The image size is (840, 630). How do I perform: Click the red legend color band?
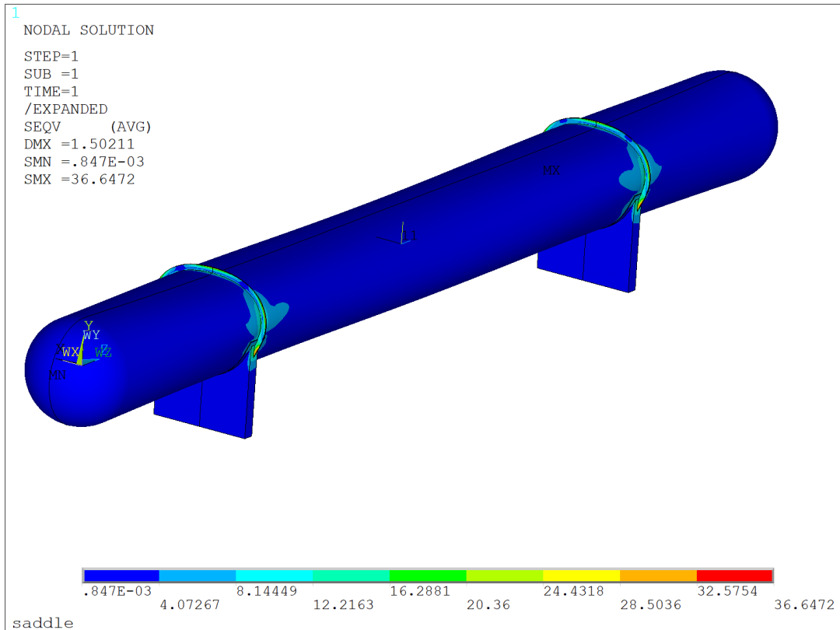point(734,576)
